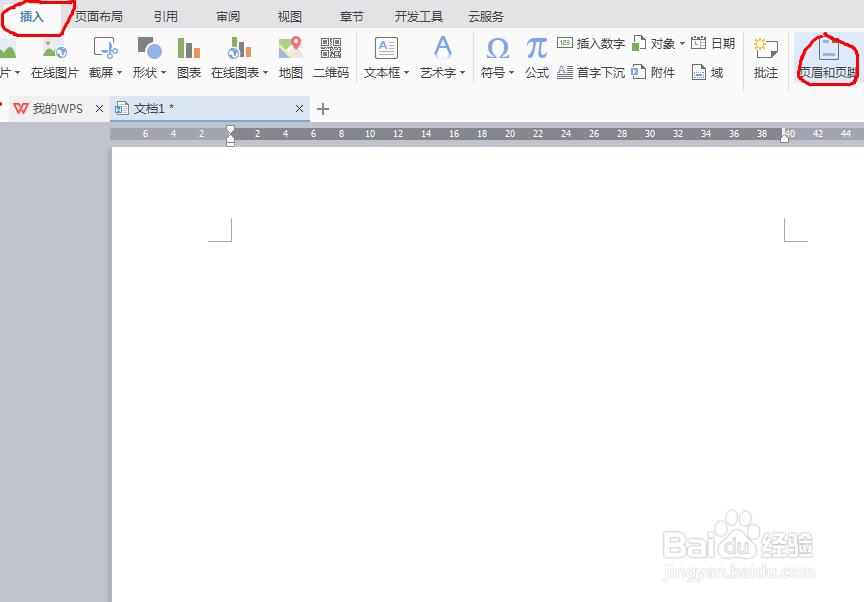Expand the 对象 dropdown arrow
The width and height of the screenshot is (864, 602).
click(682, 44)
